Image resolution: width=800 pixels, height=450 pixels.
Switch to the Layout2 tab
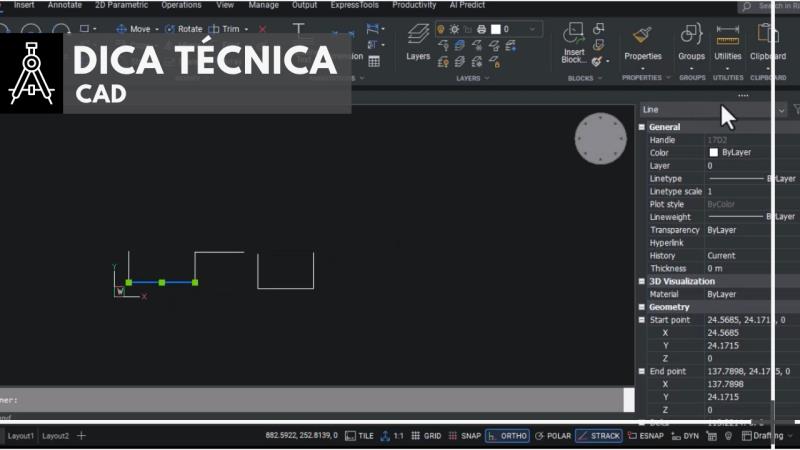(x=55, y=436)
